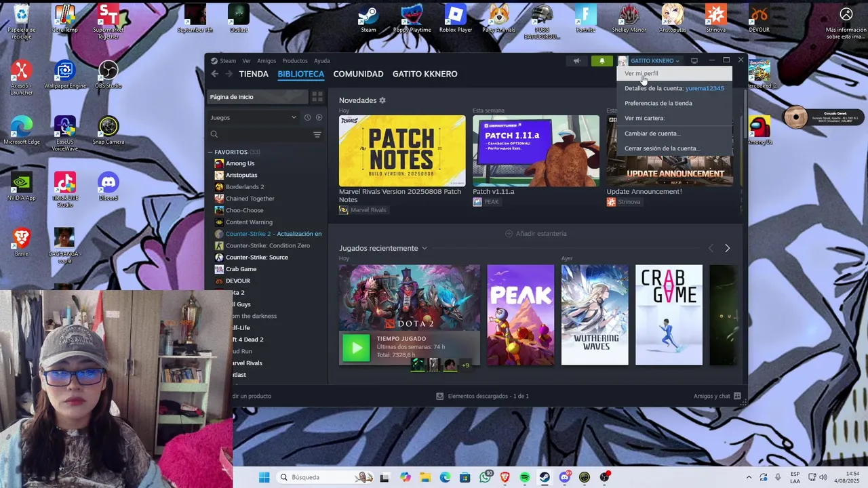Open Novedades settings gear
This screenshot has width=868, height=488.
pos(382,100)
